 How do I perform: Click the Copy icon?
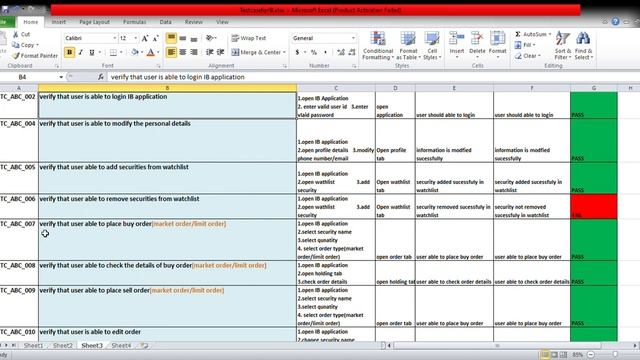[x=16, y=45]
